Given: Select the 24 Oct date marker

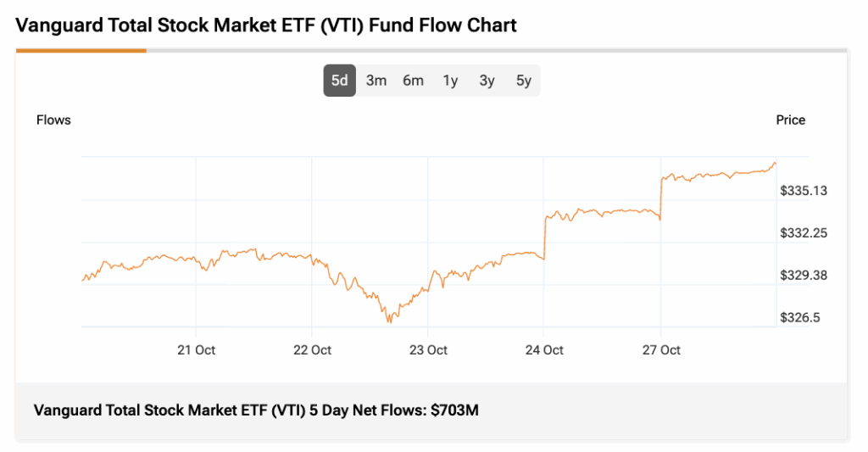Looking at the screenshot, I should coord(544,350).
